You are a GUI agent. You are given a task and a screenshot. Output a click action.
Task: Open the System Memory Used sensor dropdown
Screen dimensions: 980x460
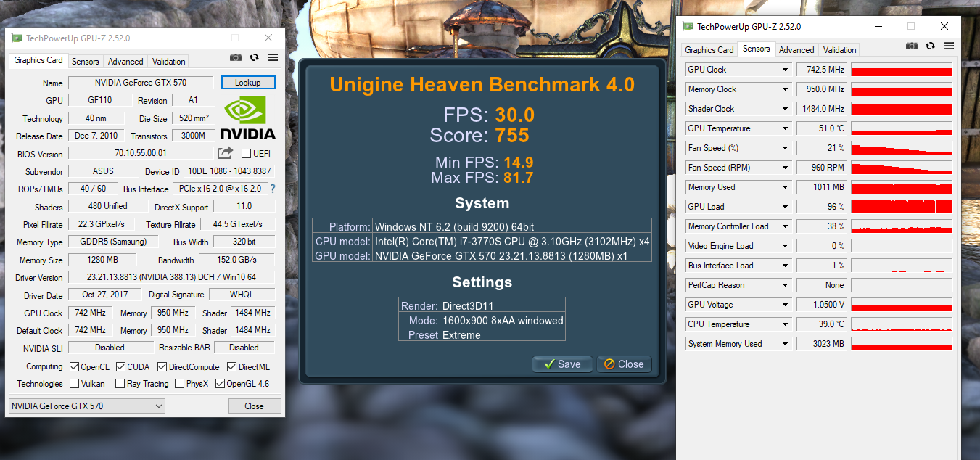click(x=785, y=344)
